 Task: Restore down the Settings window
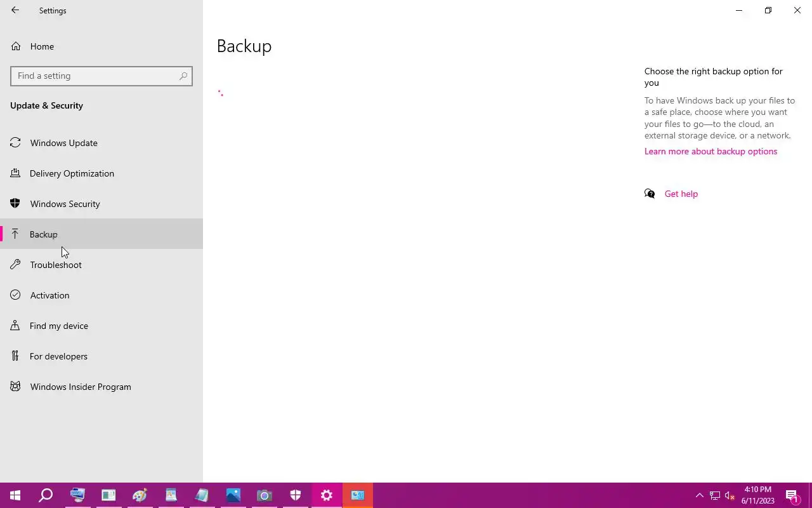[768, 10]
